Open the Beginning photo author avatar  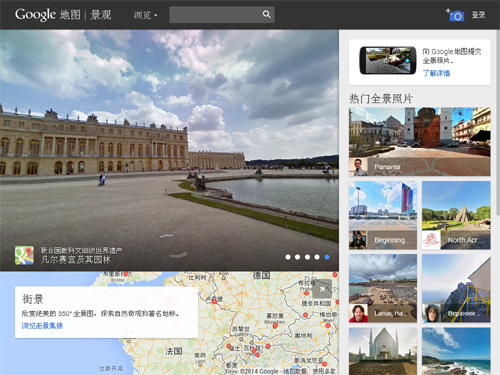click(x=358, y=240)
